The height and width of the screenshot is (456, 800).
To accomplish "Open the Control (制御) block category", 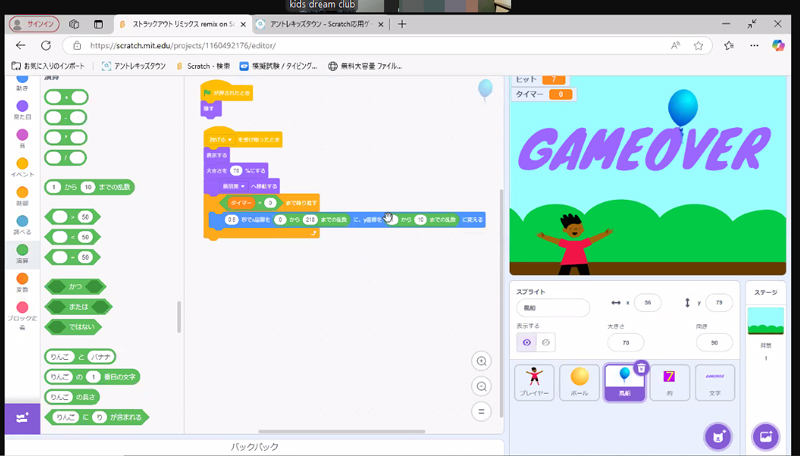I will tap(22, 196).
